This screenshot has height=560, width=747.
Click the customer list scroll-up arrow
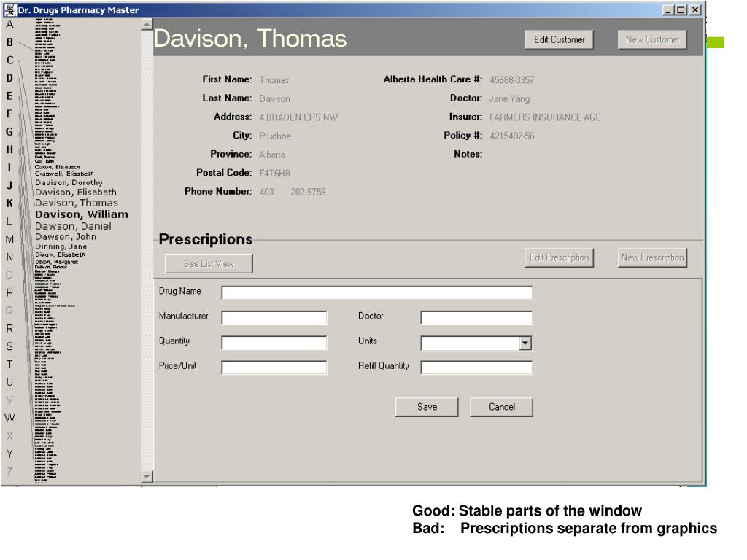[x=147, y=24]
